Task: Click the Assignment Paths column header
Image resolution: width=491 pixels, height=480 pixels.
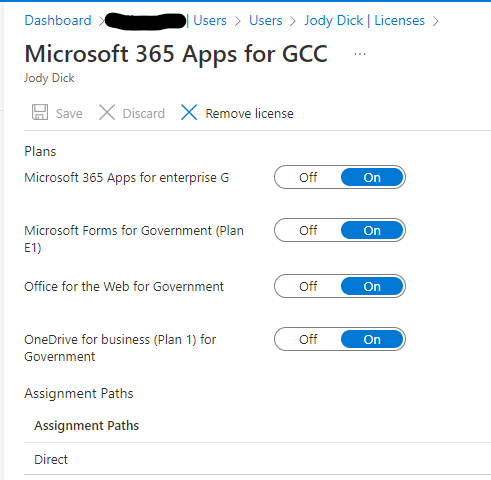Action: pos(86,426)
